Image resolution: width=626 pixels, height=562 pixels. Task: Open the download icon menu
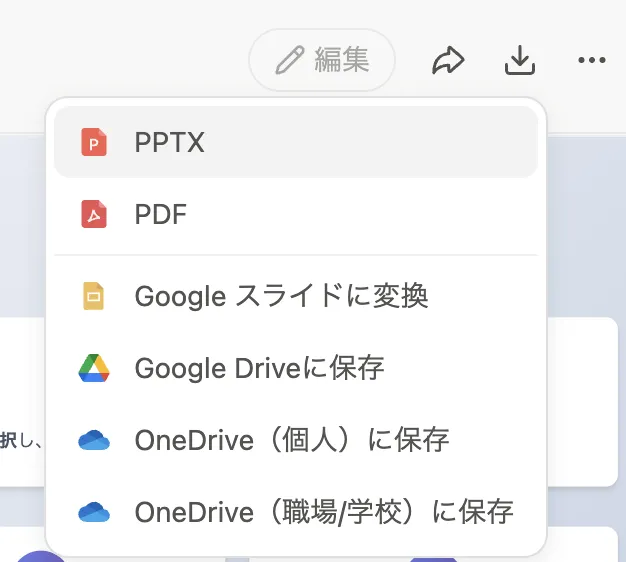pyautogui.click(x=520, y=60)
